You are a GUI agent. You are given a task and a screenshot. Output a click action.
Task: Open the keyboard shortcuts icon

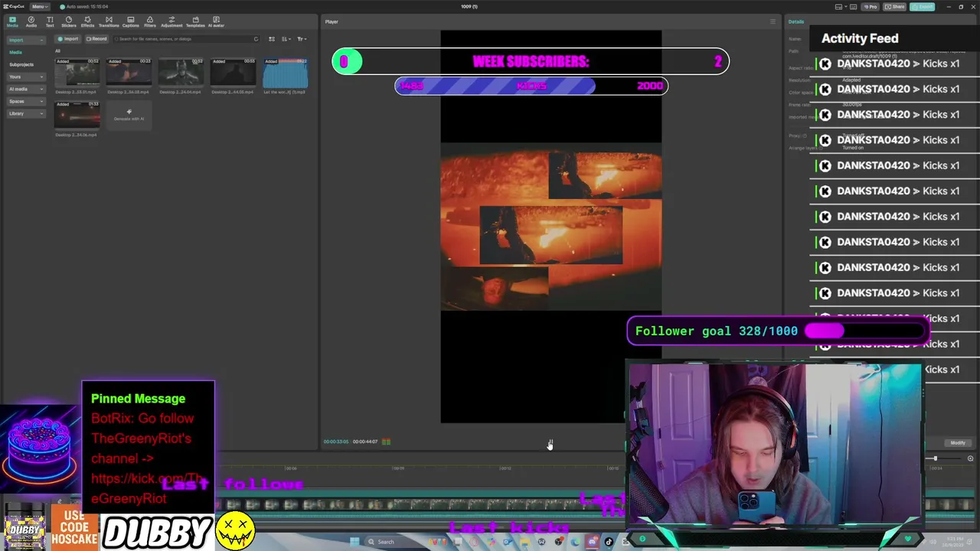[852, 7]
